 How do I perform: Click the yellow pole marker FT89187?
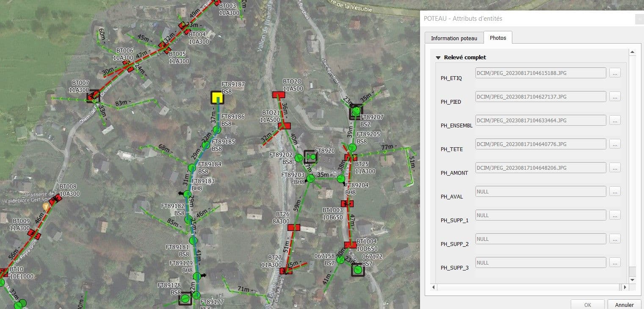pyautogui.click(x=217, y=98)
